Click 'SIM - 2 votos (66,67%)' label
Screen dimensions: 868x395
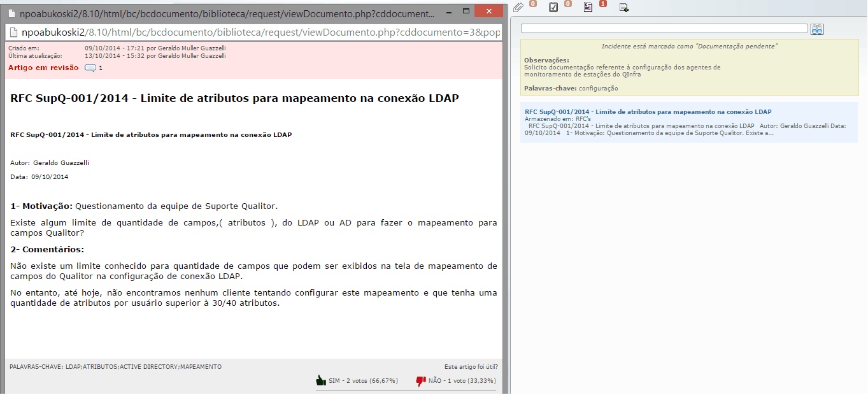(364, 381)
